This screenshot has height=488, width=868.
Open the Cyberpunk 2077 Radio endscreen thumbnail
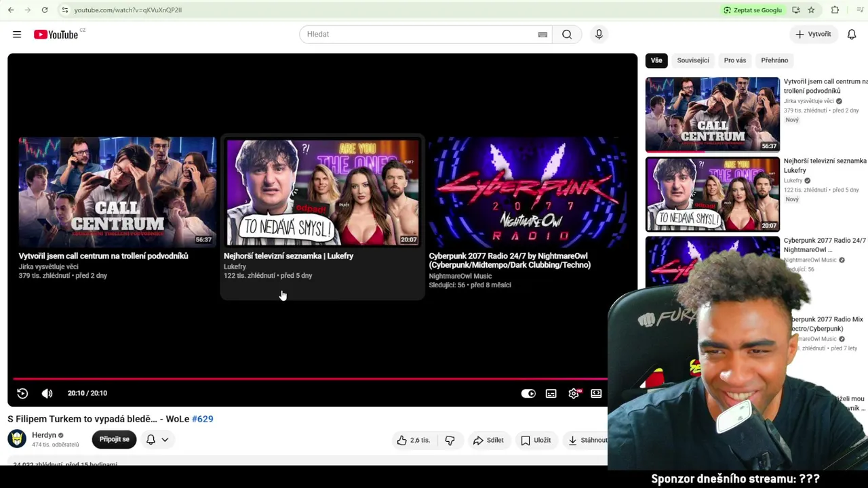(x=528, y=192)
